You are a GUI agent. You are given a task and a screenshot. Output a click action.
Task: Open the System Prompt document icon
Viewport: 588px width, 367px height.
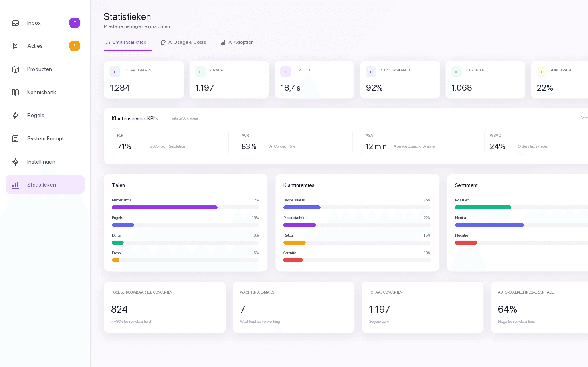[16, 139]
